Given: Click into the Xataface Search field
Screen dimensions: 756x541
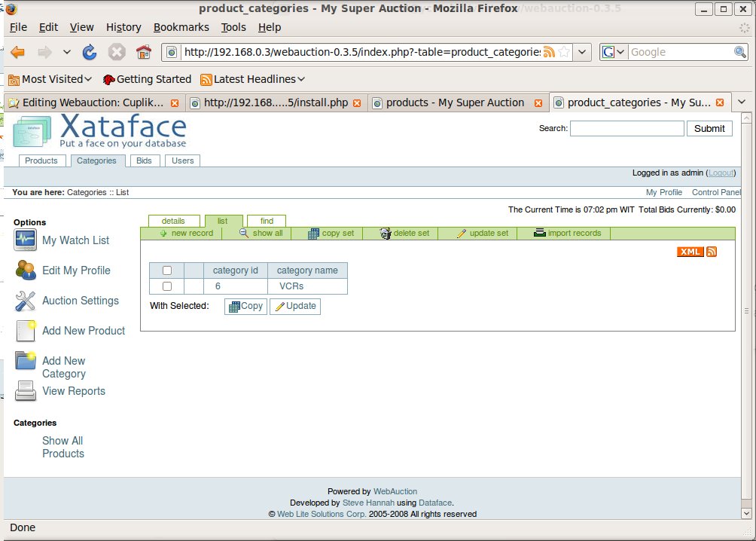Looking at the screenshot, I should [x=626, y=128].
